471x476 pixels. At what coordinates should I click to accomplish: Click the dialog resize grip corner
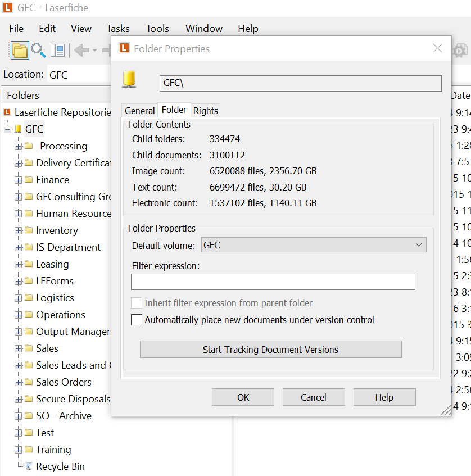446,410
